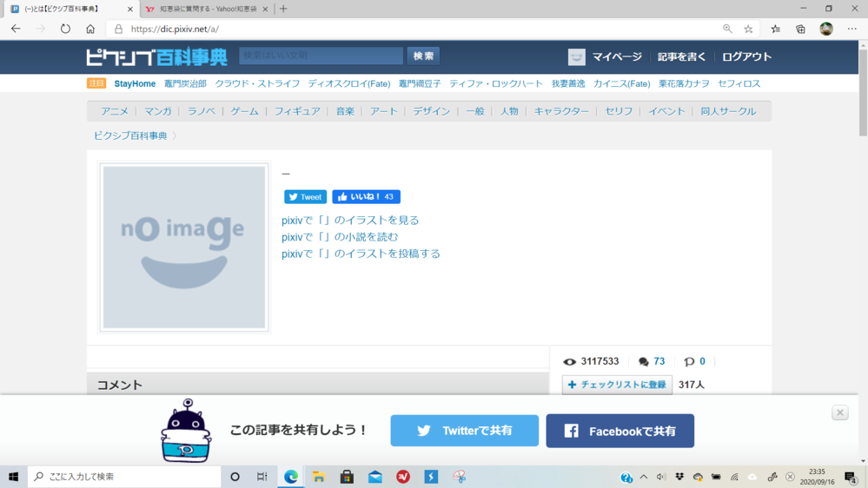This screenshot has width=868, height=488.
Task: Click the Tweet button
Action: coord(305,196)
